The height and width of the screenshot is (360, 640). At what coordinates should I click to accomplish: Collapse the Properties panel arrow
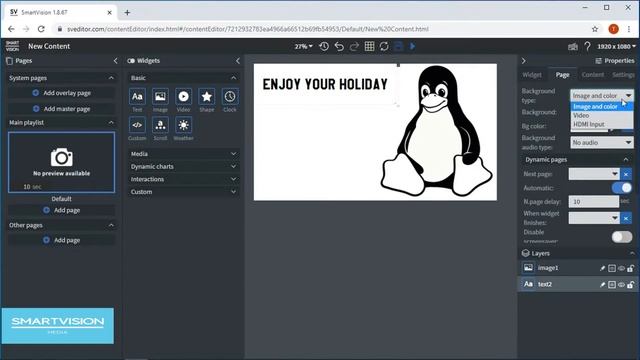pyautogui.click(x=524, y=61)
